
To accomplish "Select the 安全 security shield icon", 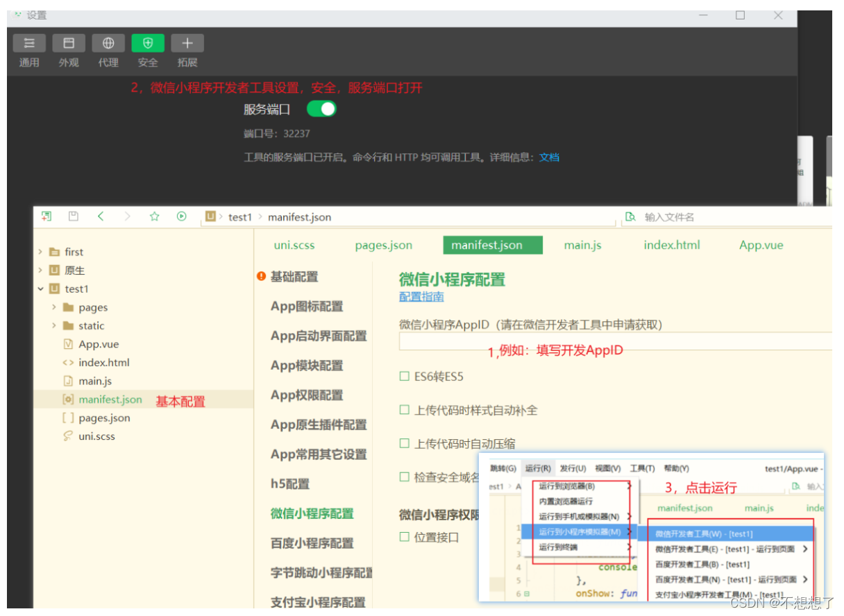I will (x=148, y=43).
